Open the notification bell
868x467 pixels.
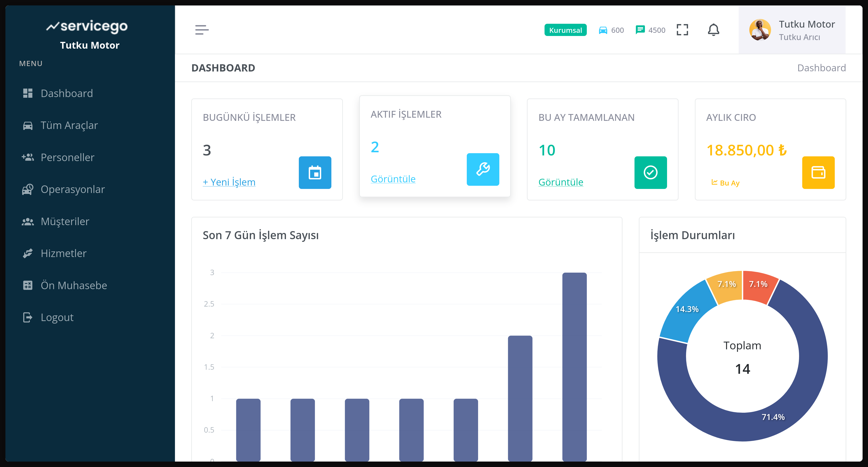(x=713, y=30)
